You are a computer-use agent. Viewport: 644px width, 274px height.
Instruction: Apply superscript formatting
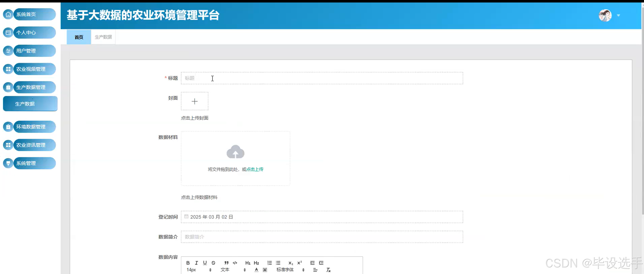point(299,263)
